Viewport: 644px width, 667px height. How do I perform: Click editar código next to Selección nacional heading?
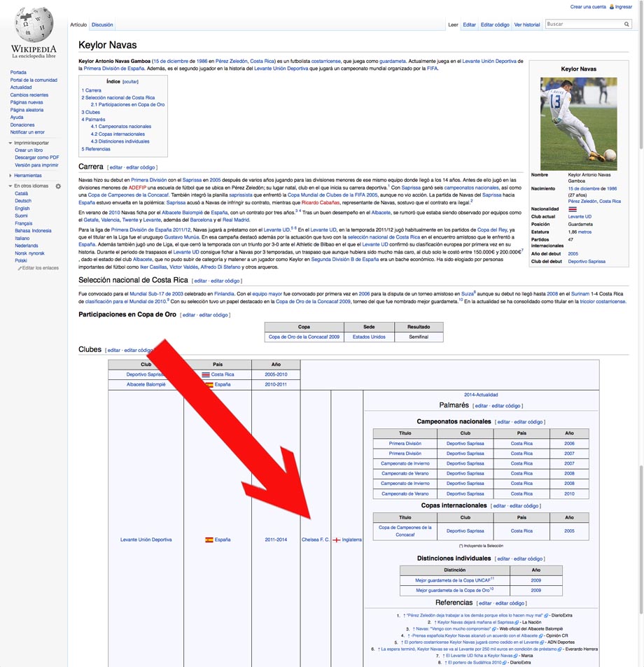pos(225,281)
